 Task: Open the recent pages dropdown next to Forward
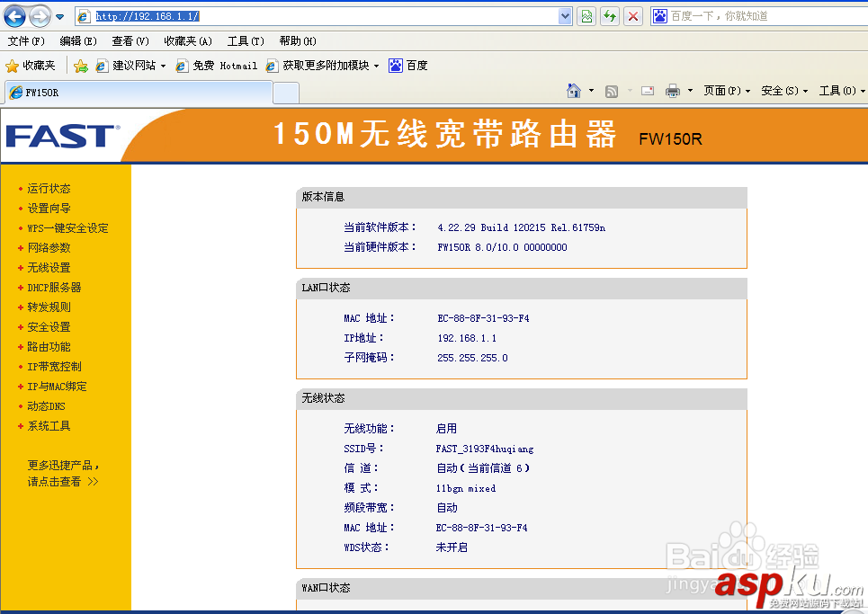[x=59, y=16]
